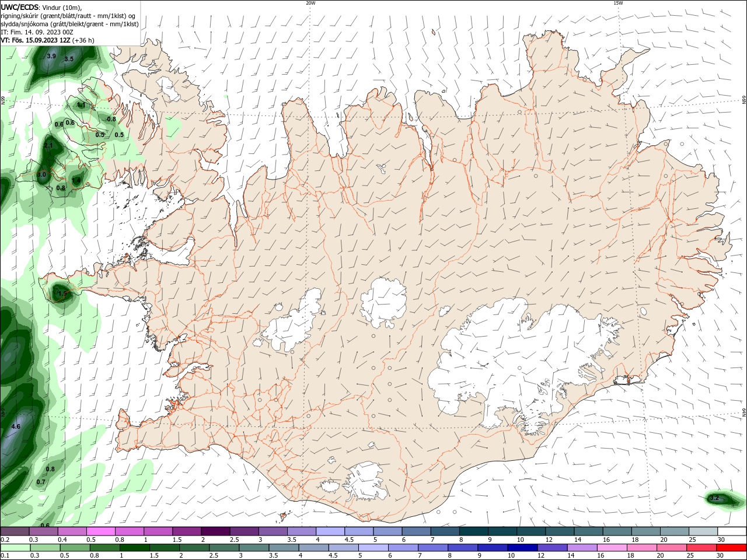Click the snow legend swatch starting at 0.2
This screenshot has height=560, width=747.
pos(15,531)
